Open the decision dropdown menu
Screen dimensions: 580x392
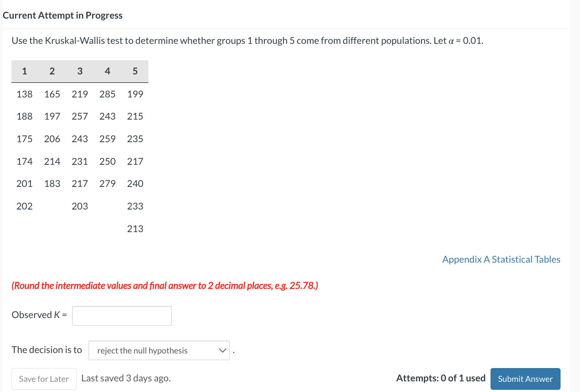(159, 350)
